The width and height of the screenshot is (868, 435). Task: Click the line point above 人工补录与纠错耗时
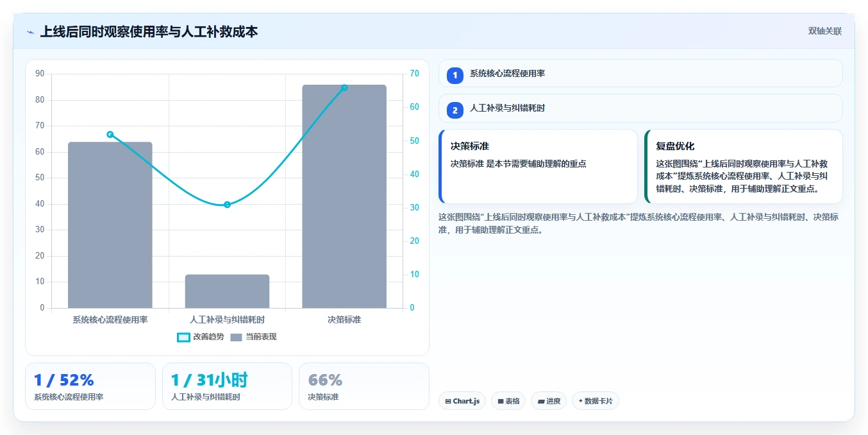coord(227,205)
